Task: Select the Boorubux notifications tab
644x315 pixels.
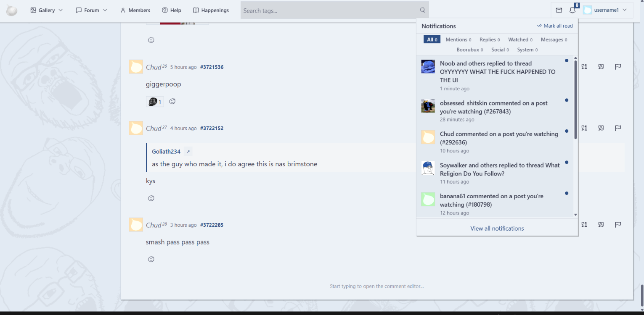Action: (469, 50)
